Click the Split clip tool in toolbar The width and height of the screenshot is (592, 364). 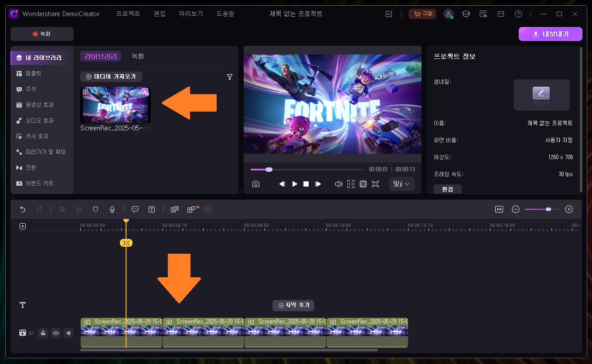pos(79,209)
